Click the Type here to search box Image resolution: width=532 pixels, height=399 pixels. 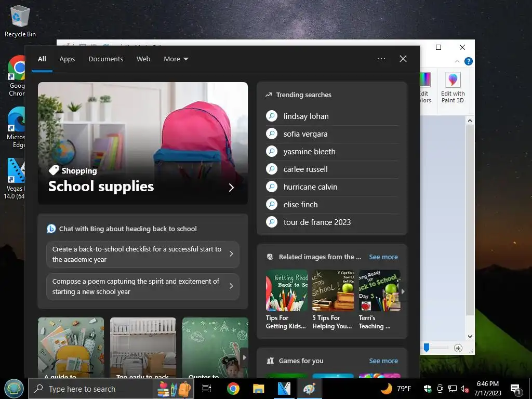point(111,389)
